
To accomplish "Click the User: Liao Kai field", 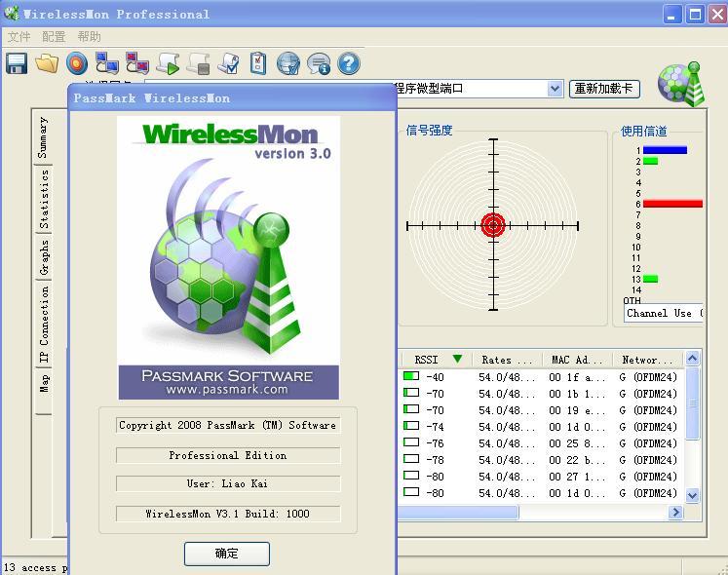I will 227,483.
